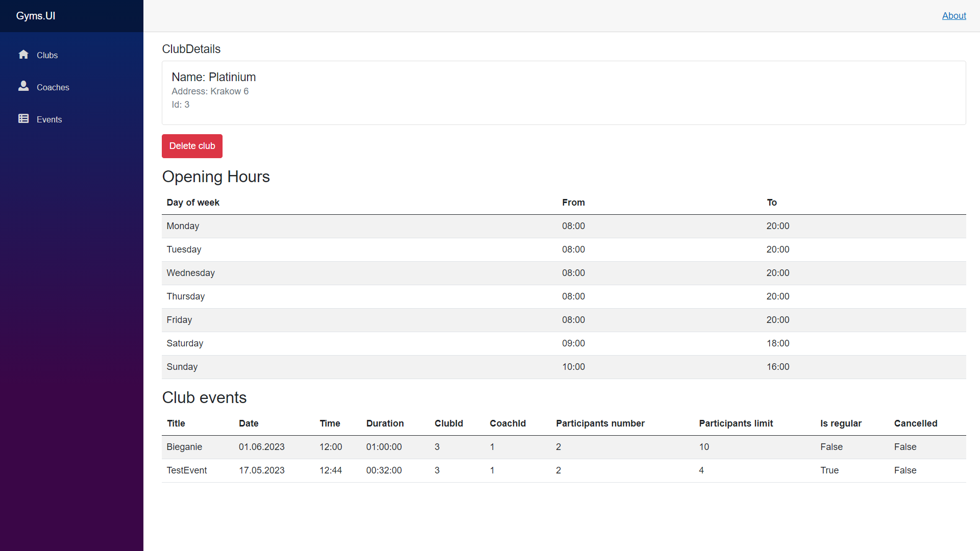This screenshot has height=551, width=980.
Task: Select the home icon beside Clubs
Action: (23, 55)
